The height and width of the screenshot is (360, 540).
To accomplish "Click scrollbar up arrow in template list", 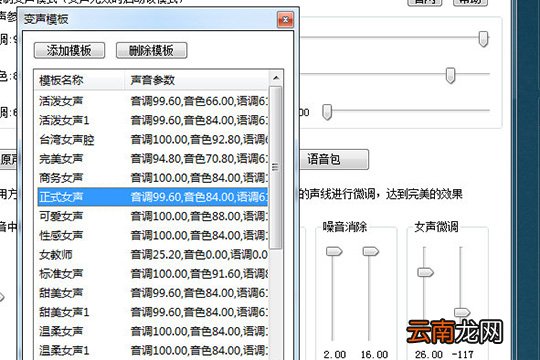I will (x=276, y=78).
